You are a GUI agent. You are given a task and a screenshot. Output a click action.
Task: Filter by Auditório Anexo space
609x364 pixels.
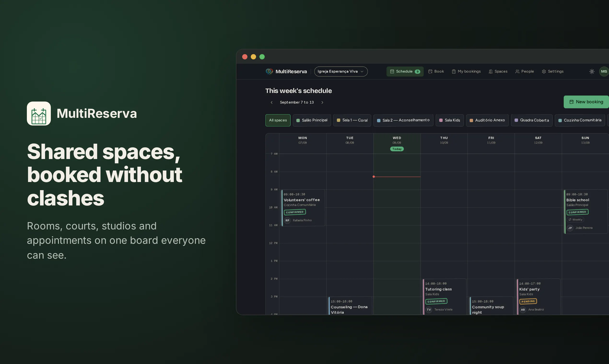click(487, 120)
